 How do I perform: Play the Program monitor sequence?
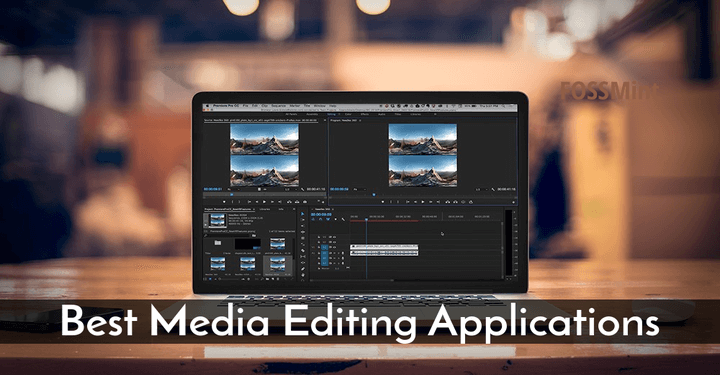click(423, 202)
